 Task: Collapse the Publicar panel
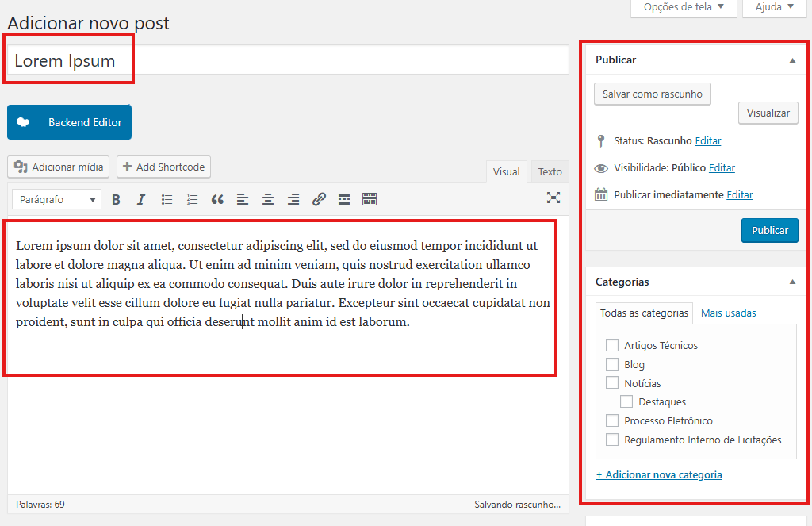point(792,60)
